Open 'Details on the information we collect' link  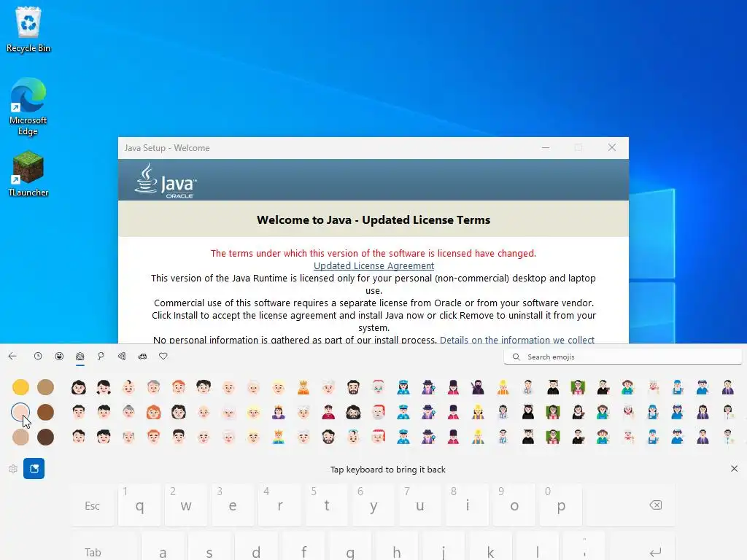click(517, 340)
